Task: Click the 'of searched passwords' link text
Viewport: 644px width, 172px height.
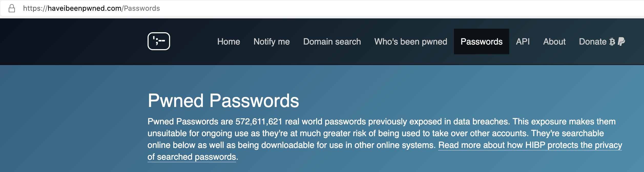Action: [x=192, y=157]
